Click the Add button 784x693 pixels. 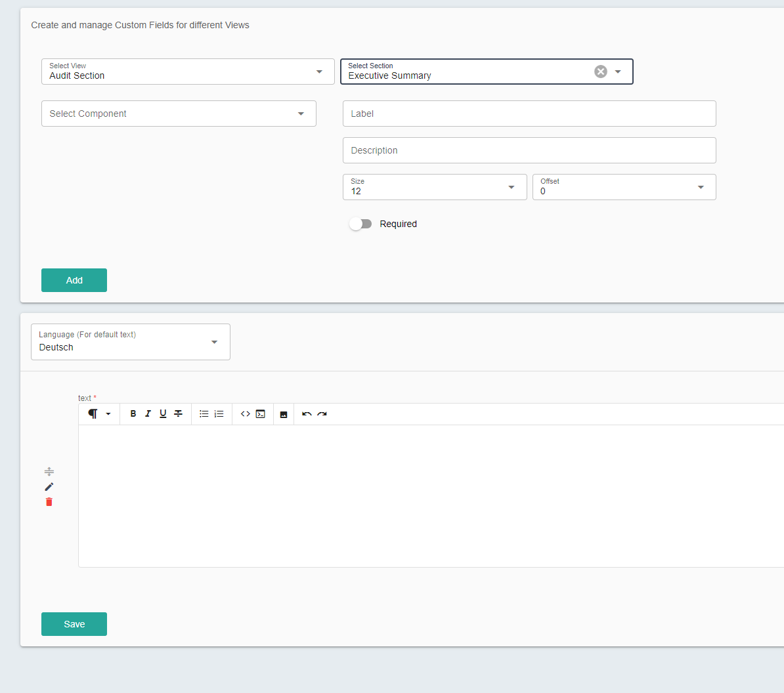(x=74, y=280)
